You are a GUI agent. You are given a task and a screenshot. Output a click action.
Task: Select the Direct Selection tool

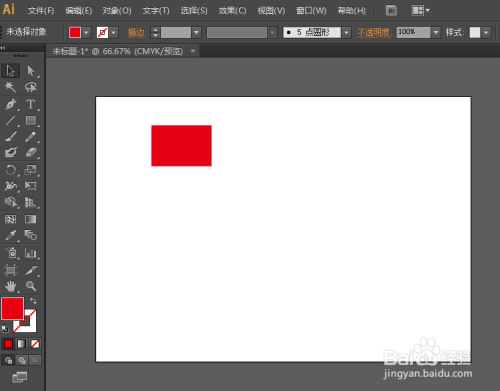pos(31,71)
